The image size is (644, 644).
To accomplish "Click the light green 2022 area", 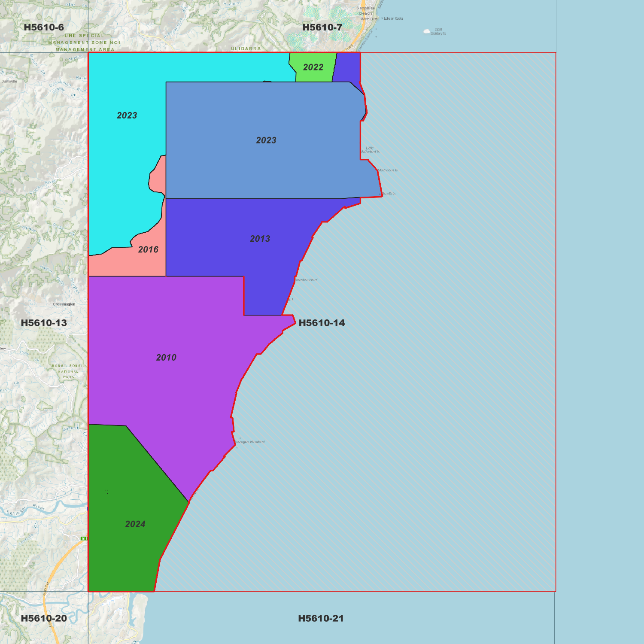I will pyautogui.click(x=313, y=67).
